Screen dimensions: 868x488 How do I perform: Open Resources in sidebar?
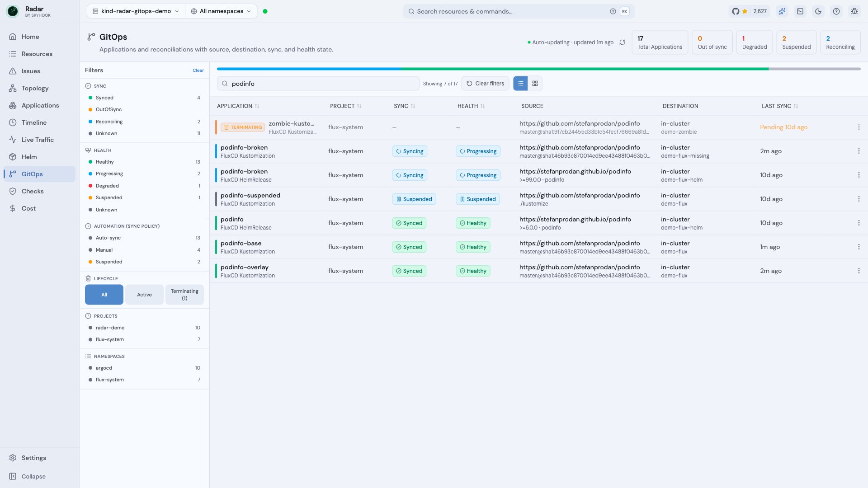[x=39, y=54]
